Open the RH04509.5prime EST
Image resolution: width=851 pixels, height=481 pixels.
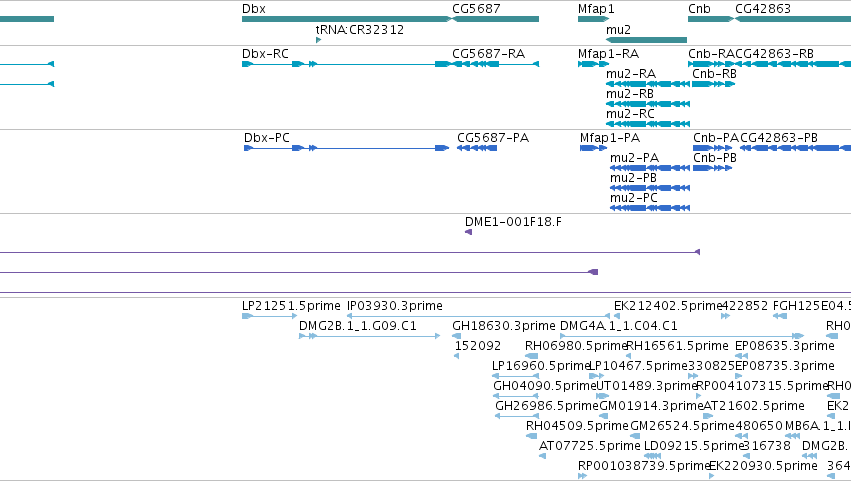pyautogui.click(x=531, y=436)
